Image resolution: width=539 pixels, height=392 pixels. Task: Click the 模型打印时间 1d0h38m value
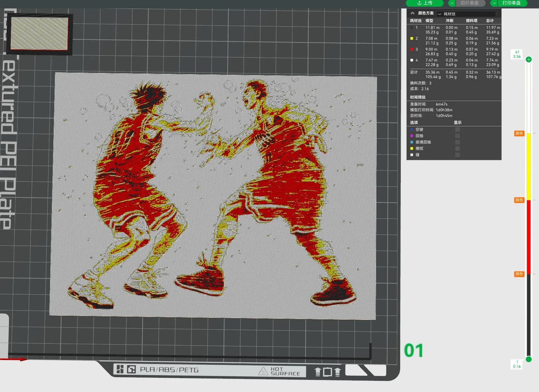(x=444, y=110)
